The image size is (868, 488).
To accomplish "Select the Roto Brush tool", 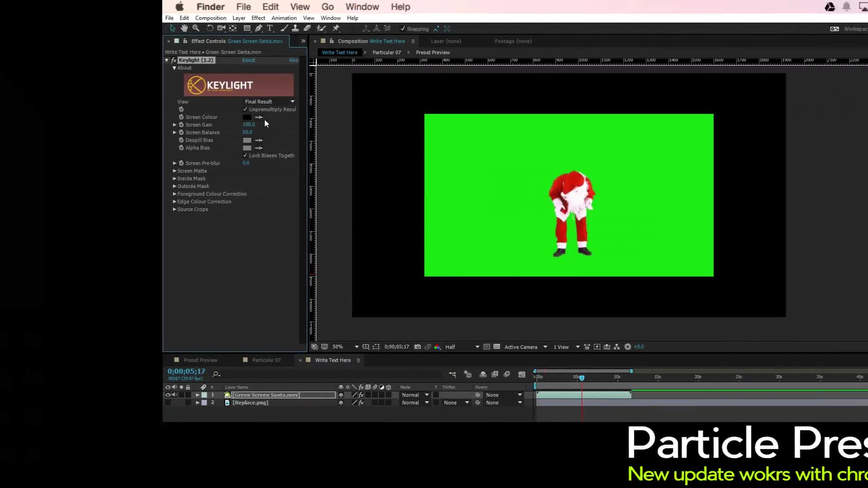I will pyautogui.click(x=321, y=28).
